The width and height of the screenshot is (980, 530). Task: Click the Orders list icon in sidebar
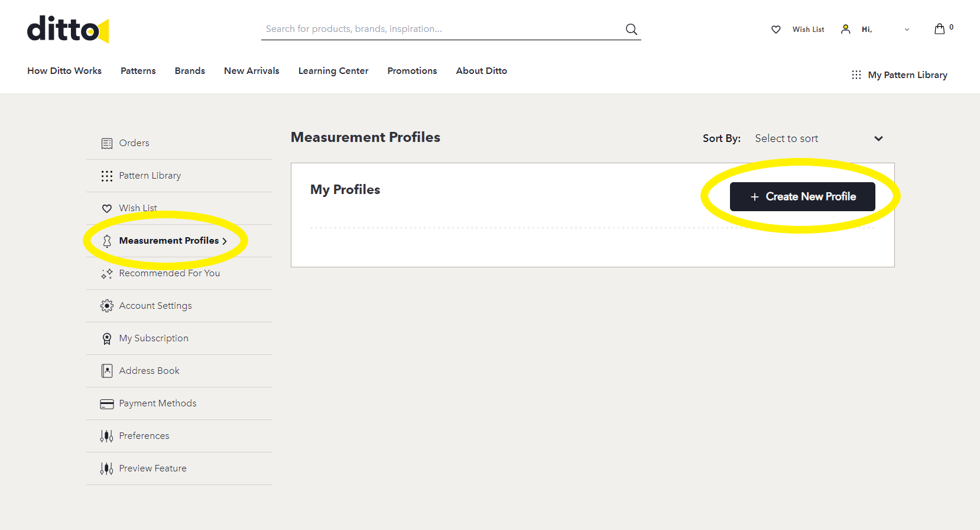click(x=107, y=143)
